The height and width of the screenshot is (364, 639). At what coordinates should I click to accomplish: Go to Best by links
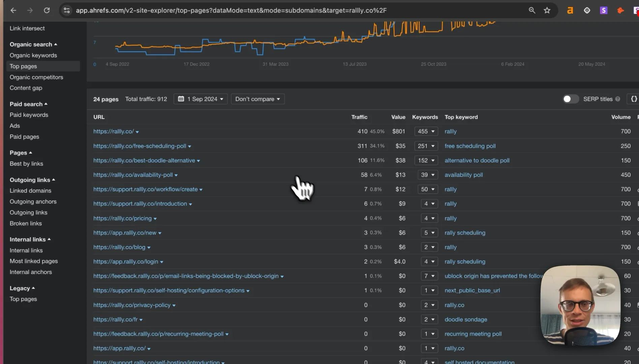point(26,164)
